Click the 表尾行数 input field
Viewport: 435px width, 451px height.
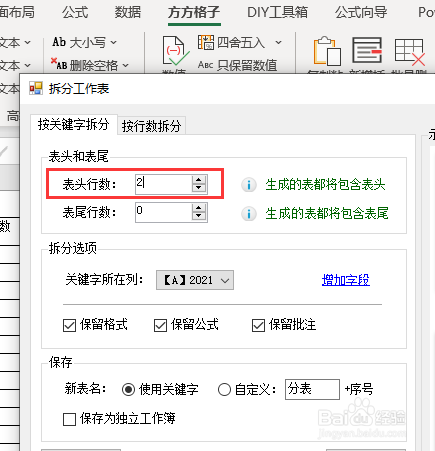click(x=163, y=212)
